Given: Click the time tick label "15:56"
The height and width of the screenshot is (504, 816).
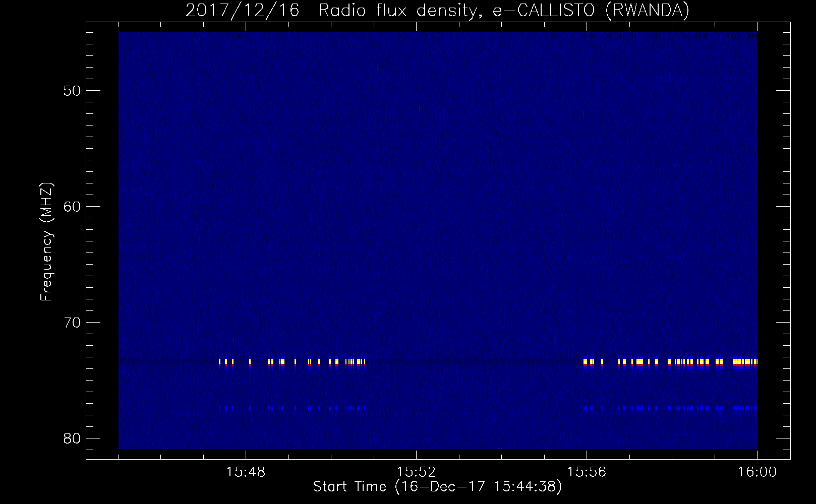Looking at the screenshot, I should (x=587, y=472).
